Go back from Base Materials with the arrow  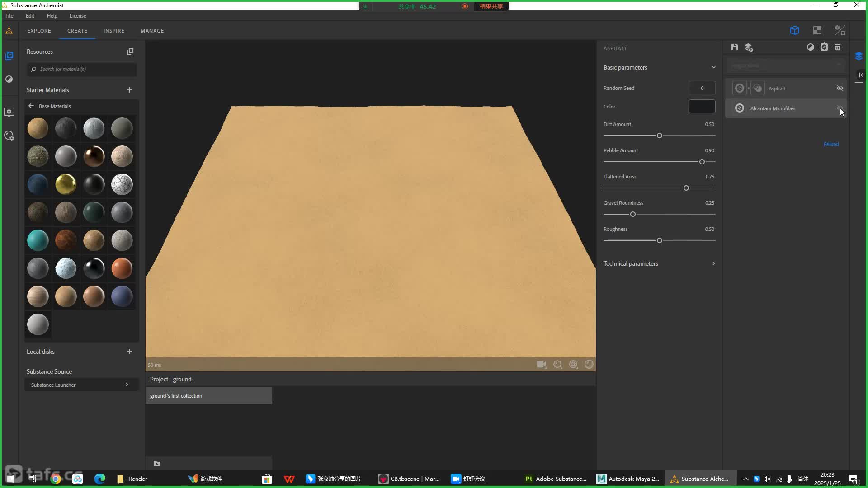pyautogui.click(x=31, y=106)
